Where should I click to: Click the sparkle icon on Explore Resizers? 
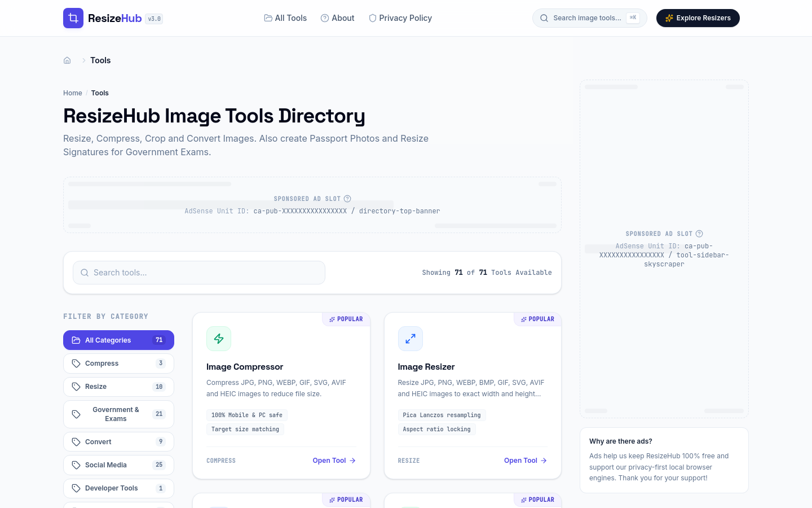669,18
